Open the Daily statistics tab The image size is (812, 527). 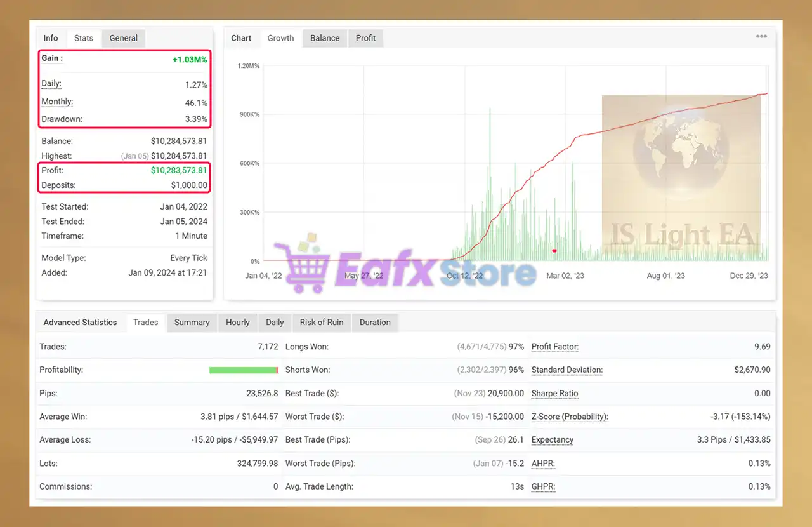[x=275, y=323]
